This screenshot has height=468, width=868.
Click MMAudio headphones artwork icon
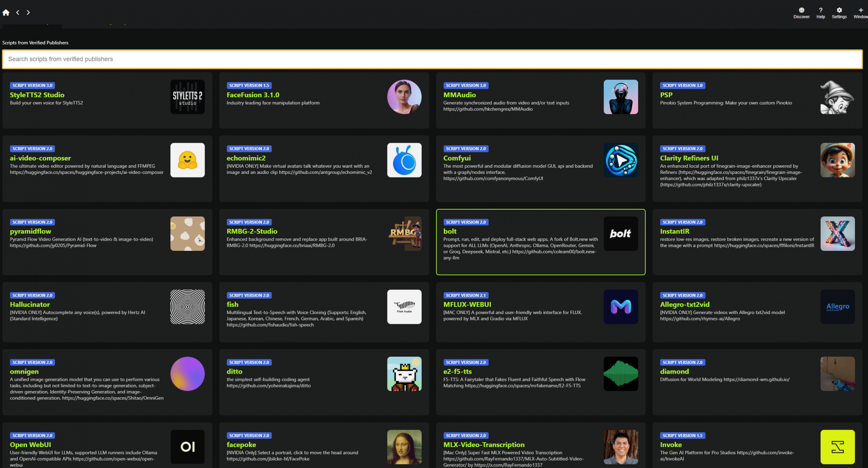click(621, 97)
